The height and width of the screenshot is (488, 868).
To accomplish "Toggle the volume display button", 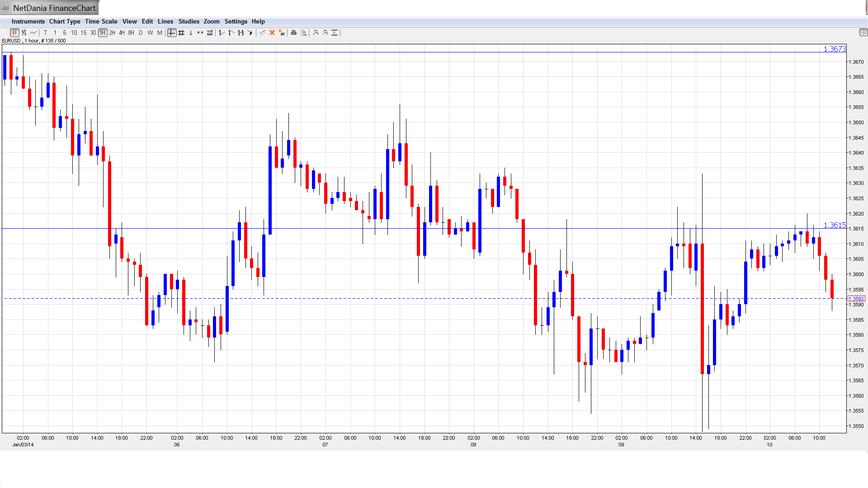I will pos(210,33).
